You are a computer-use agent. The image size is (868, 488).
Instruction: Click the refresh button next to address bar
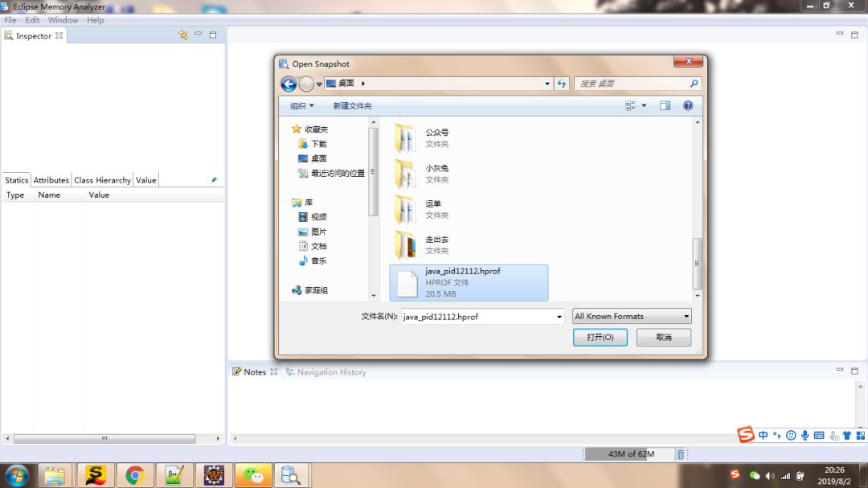[562, 84]
